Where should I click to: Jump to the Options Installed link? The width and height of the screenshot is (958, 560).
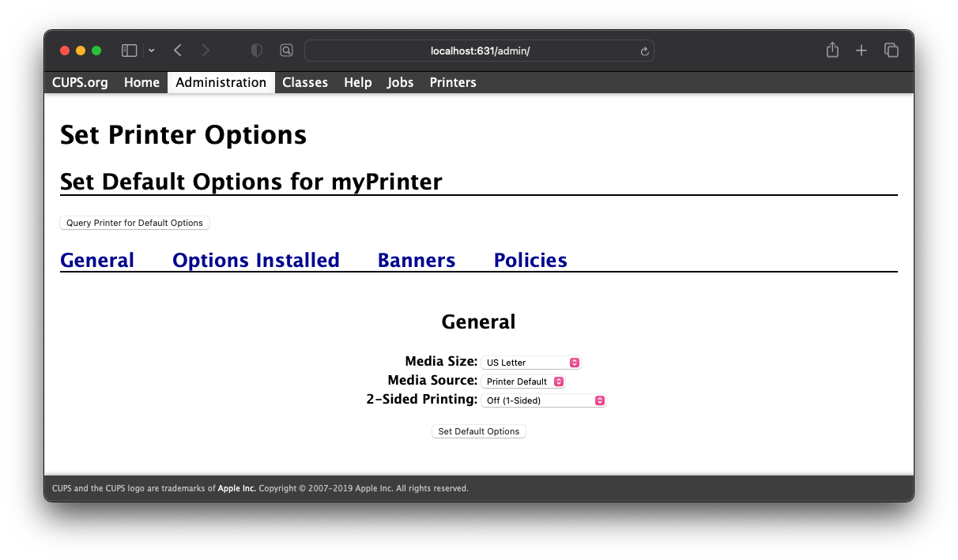(x=256, y=260)
